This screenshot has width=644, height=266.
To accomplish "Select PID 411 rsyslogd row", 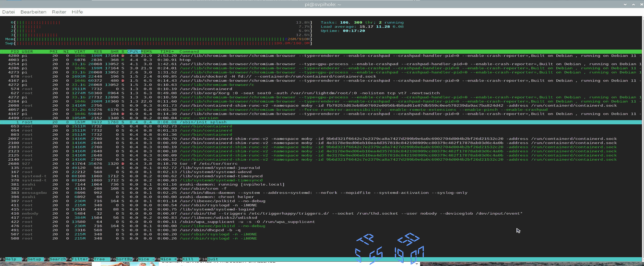I will [x=321, y=205].
